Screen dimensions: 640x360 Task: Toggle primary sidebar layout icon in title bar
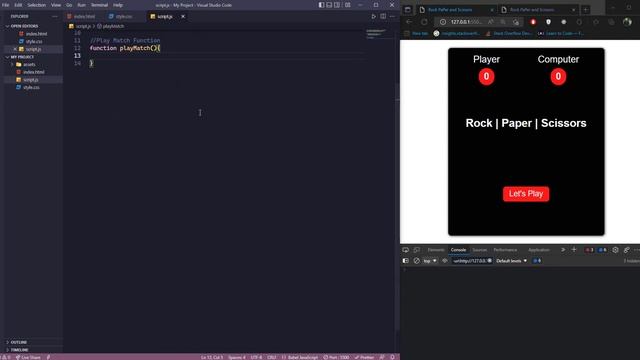pyautogui.click(x=322, y=5)
